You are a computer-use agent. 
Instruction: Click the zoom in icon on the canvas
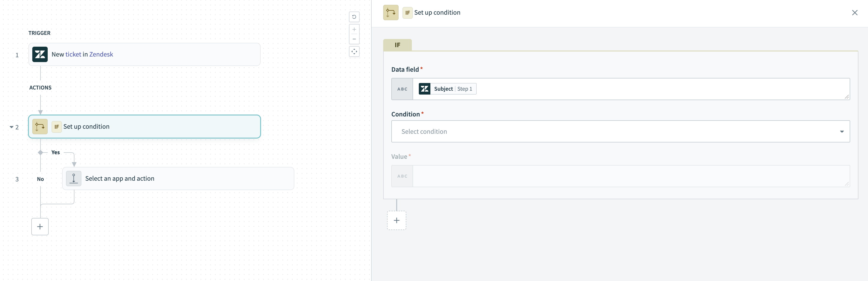point(354,29)
